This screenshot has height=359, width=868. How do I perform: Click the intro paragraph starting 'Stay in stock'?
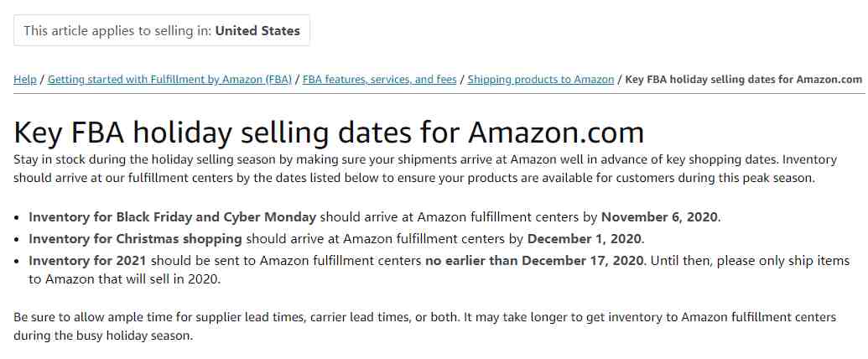(425, 169)
